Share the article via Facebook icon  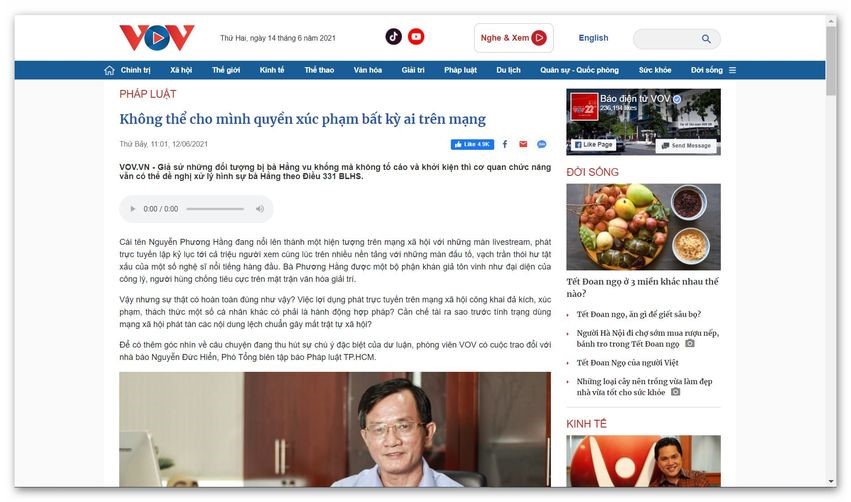pyautogui.click(x=505, y=144)
